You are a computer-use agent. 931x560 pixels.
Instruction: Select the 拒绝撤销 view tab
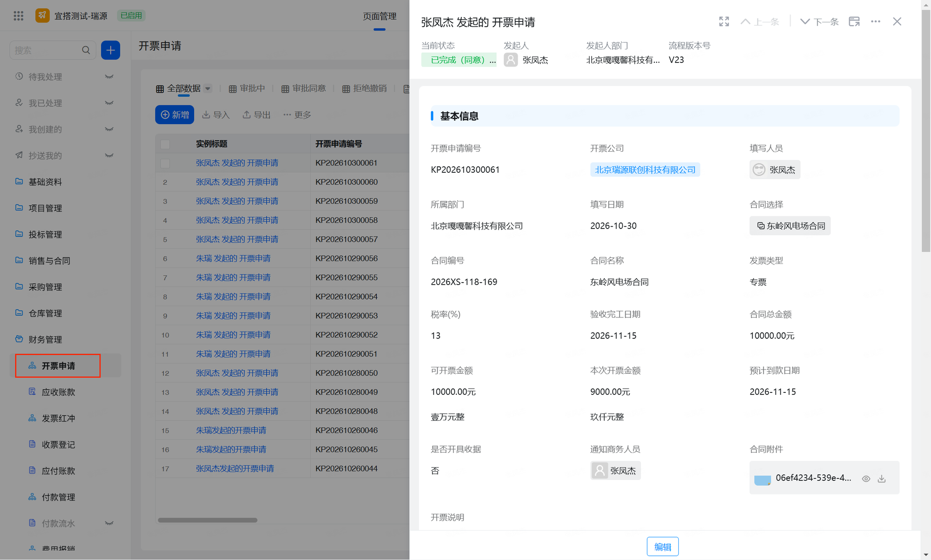point(364,88)
